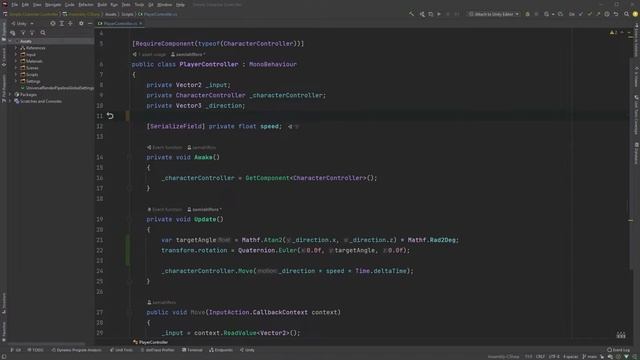
Task: Open the Refactor menu
Action: click(86, 4)
